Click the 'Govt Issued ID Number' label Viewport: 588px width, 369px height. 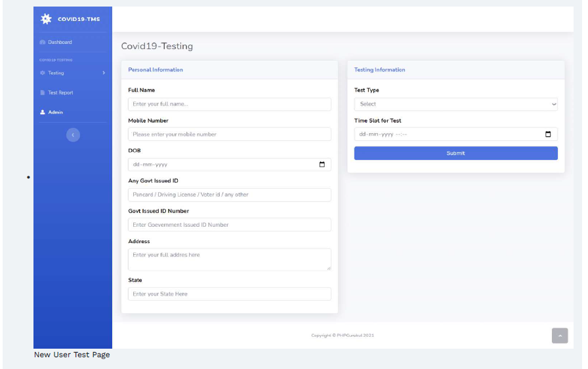click(x=159, y=211)
